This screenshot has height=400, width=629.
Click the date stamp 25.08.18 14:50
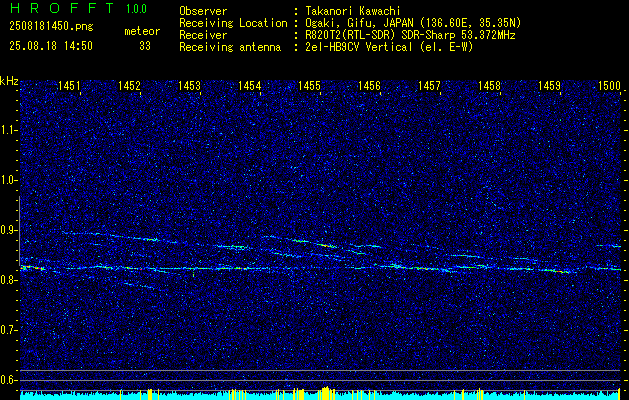click(51, 46)
